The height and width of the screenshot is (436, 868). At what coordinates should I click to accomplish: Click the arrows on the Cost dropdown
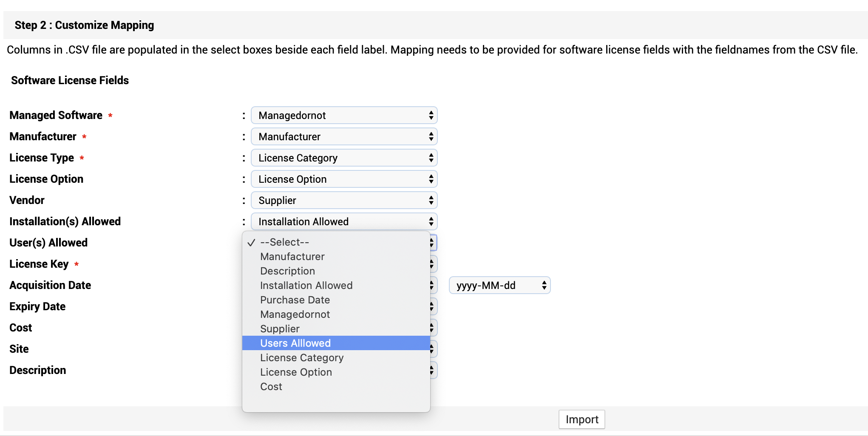pos(432,328)
